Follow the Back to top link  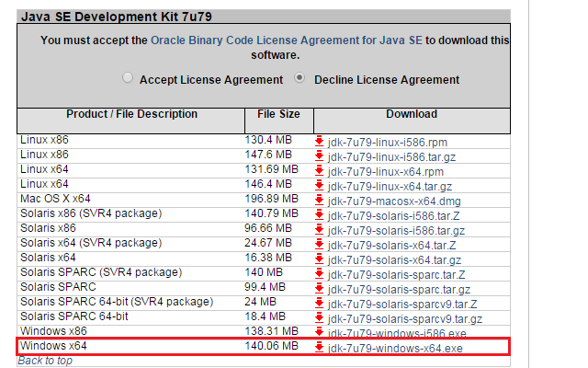(x=45, y=361)
